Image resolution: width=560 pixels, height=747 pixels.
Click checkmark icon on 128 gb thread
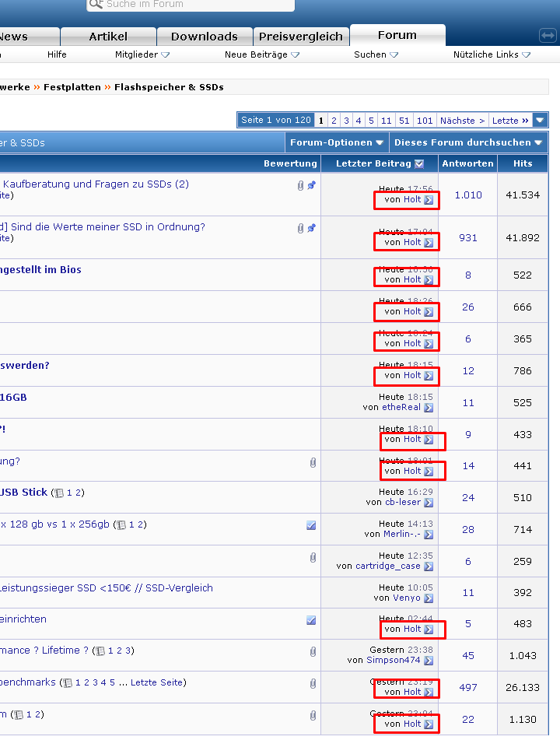(x=311, y=525)
